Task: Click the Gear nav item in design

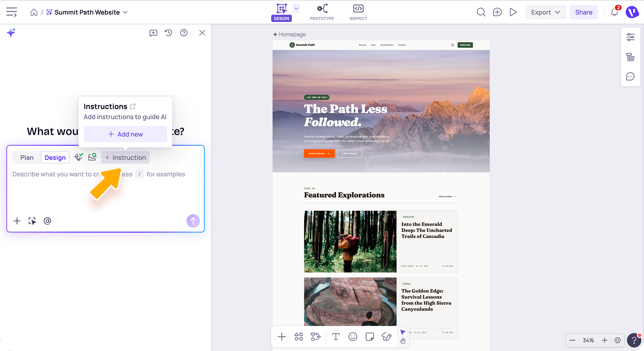Action: (373, 45)
